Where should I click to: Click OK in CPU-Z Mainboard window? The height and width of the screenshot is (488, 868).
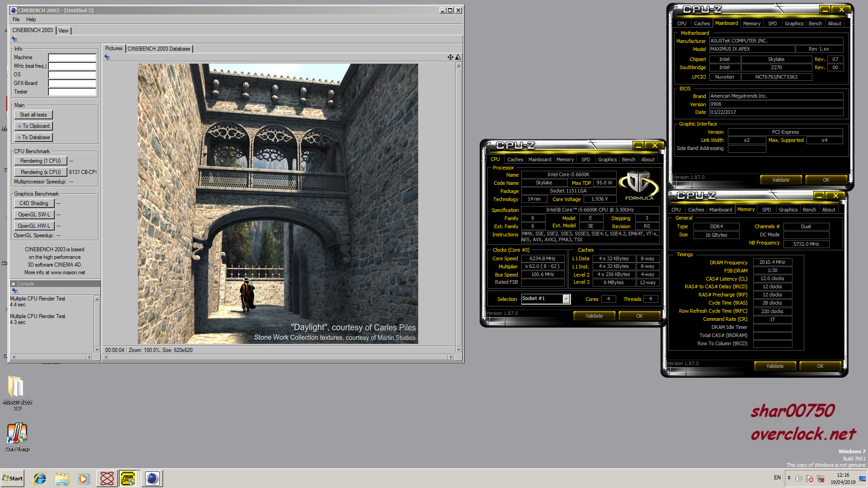pos(826,180)
